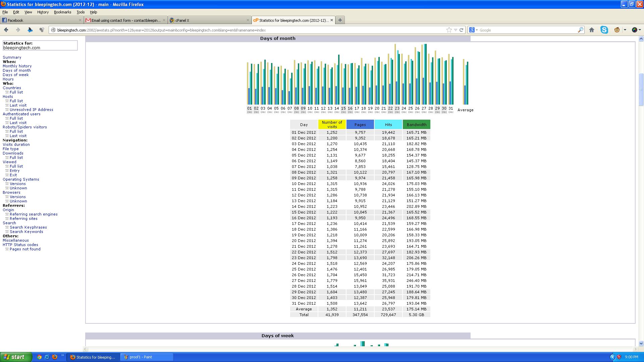Launch Firefox from quick launch bar

coord(55,357)
